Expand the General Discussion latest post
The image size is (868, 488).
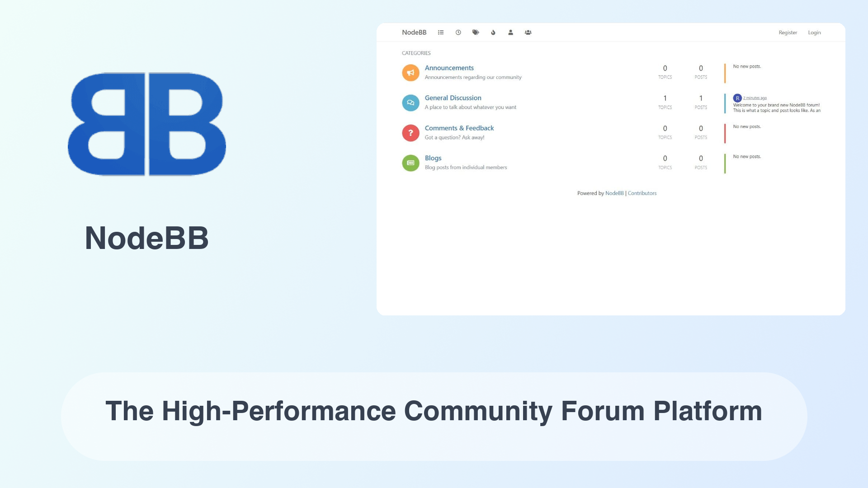(755, 97)
